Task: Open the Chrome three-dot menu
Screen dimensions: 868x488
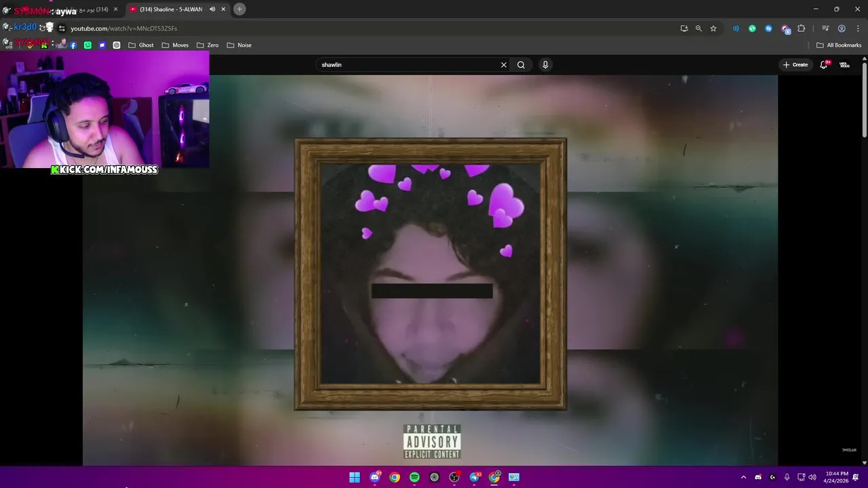Action: click(x=858, y=28)
